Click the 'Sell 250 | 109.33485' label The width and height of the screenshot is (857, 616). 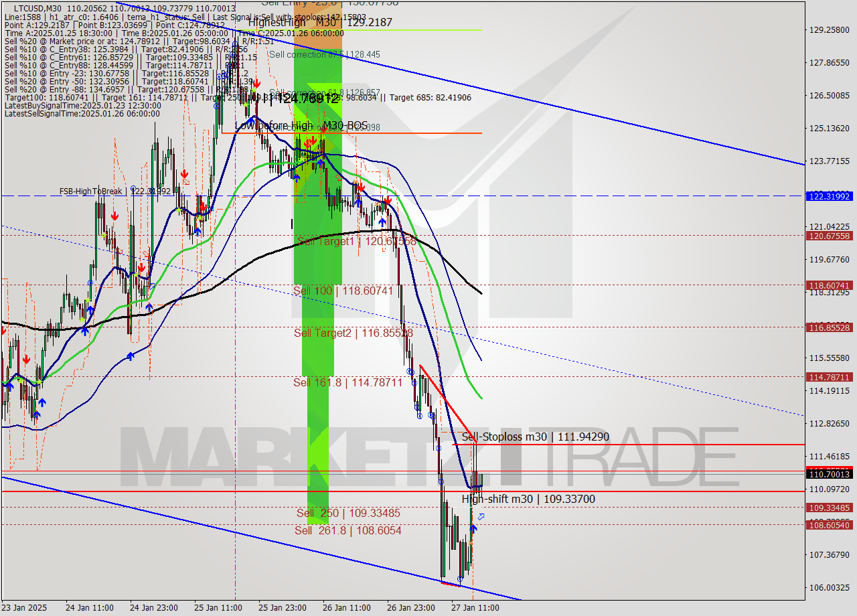(x=348, y=513)
